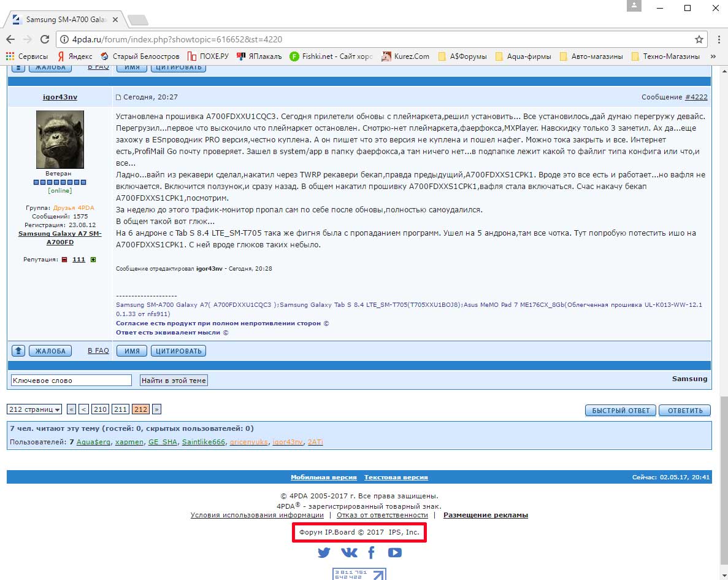Click the 'Ключевое слово' search field
The width and height of the screenshot is (728, 580).
tap(71, 381)
